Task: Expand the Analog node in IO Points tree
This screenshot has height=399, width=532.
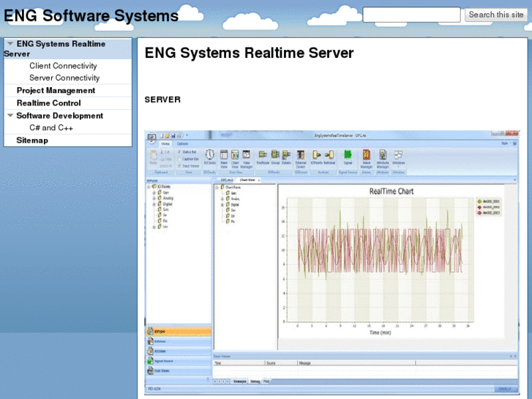Action: [154, 198]
